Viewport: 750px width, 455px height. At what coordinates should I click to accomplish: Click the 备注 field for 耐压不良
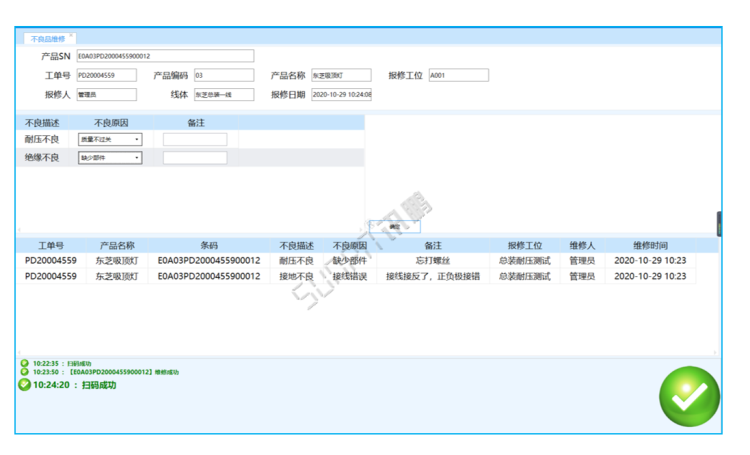click(195, 139)
